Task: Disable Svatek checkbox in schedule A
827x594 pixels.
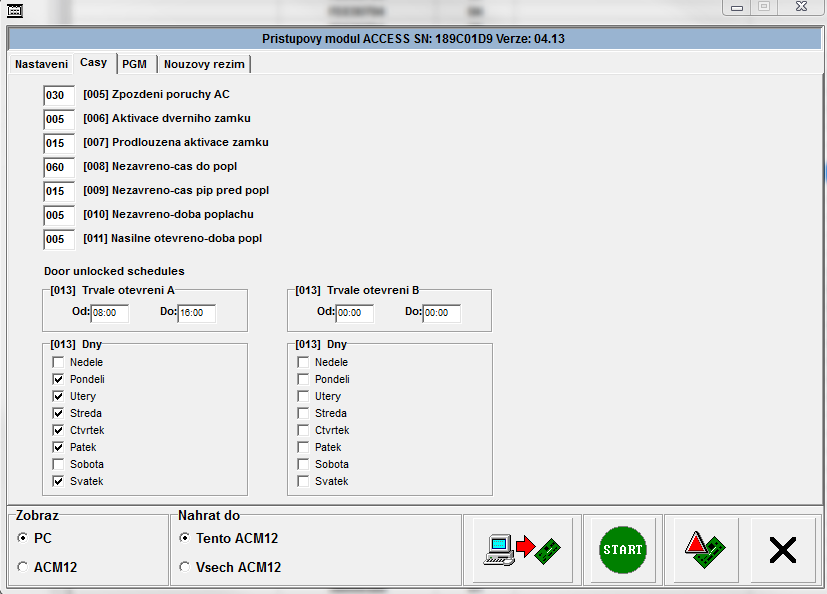Action: (58, 482)
